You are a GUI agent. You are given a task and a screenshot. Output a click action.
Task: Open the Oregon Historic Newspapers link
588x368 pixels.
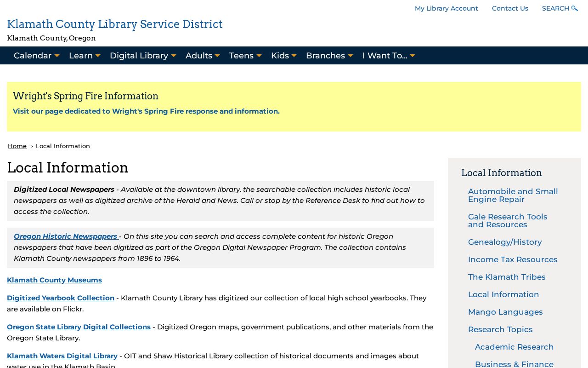tap(66, 236)
